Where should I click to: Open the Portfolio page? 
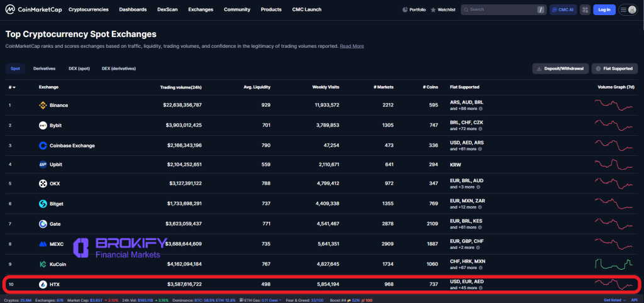pos(414,10)
